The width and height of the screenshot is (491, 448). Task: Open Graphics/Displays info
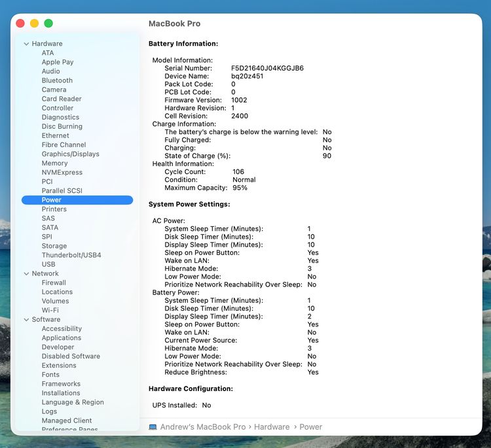pos(71,154)
